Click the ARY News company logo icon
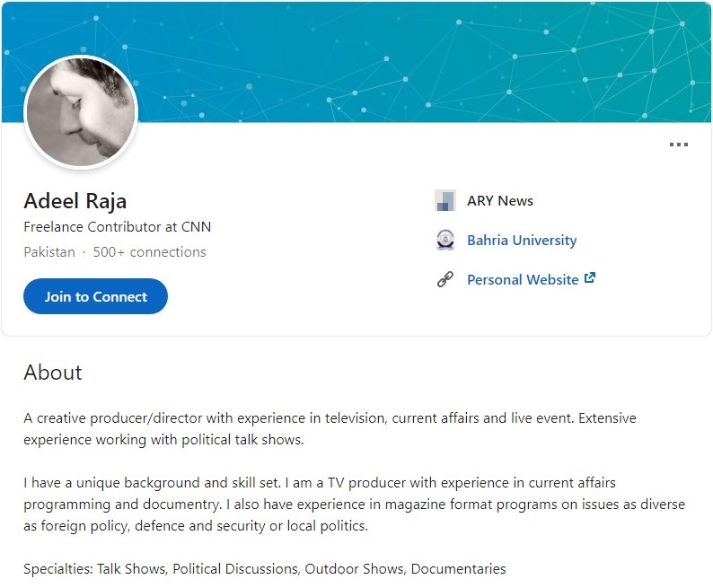 click(x=445, y=200)
